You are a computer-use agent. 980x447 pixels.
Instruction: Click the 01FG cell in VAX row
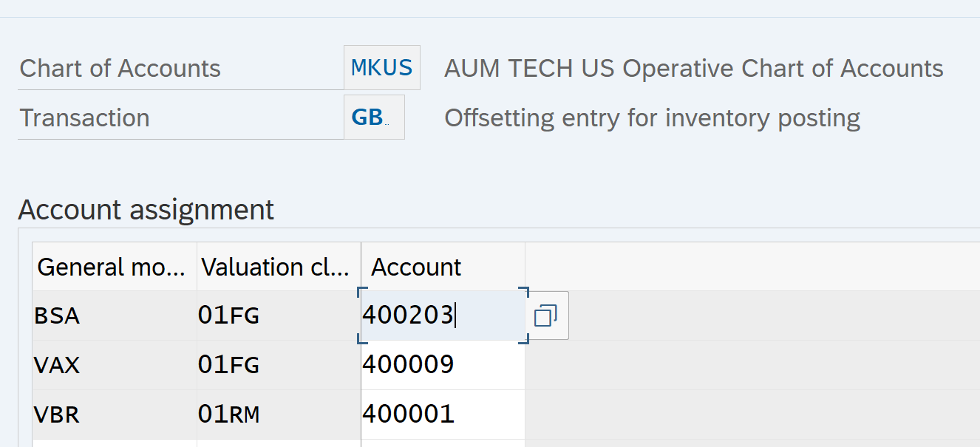click(x=278, y=365)
